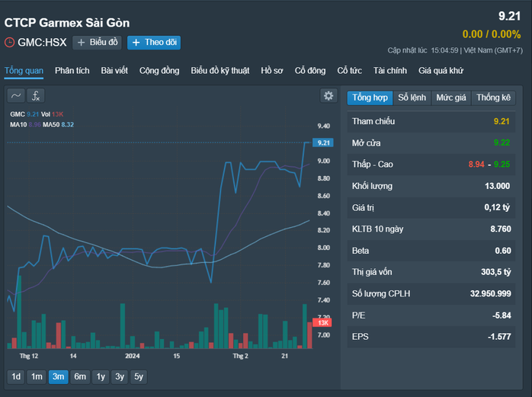Open the indicators fx function icon
532x397 pixels.
36,96
